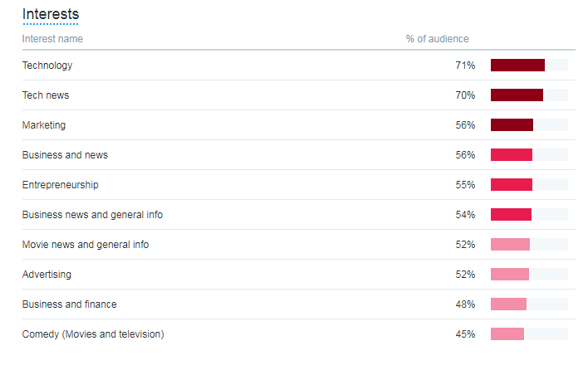Click Movie news and general info
Image resolution: width=588 pixels, height=370 pixels.
coord(86,245)
